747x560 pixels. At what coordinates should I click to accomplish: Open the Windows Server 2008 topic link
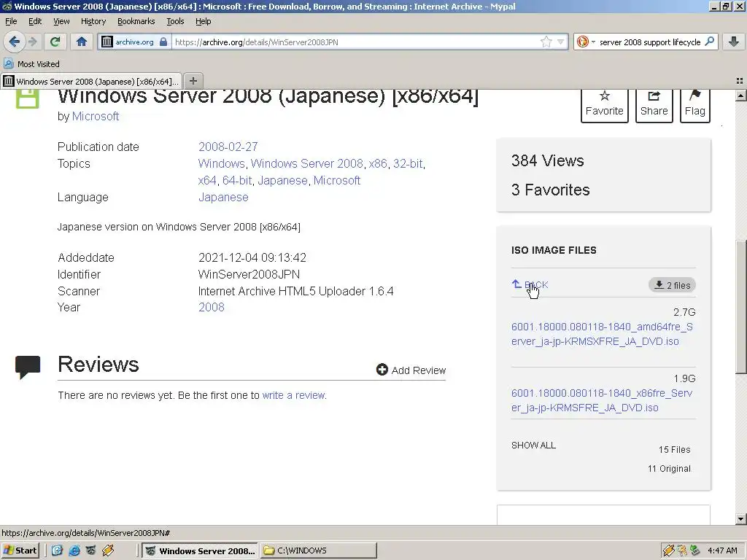(307, 163)
